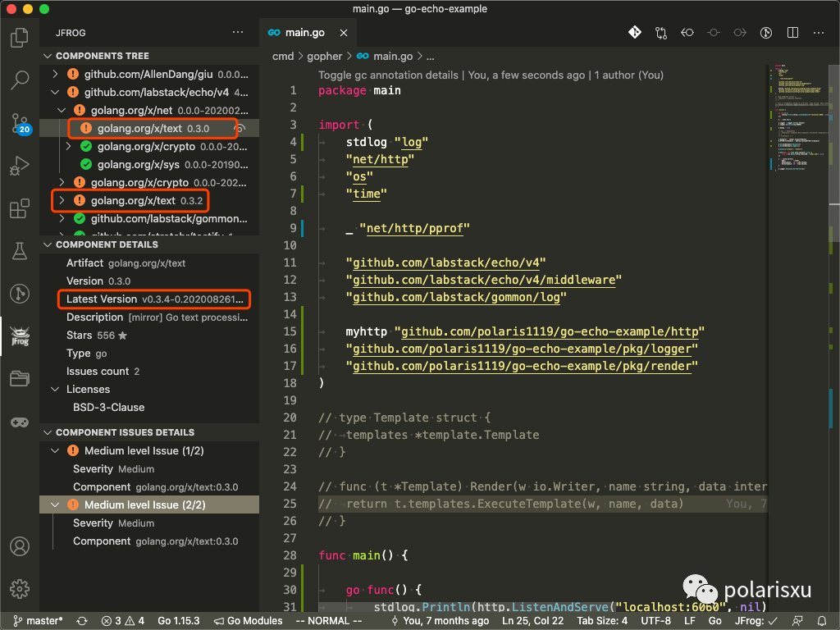Click Ln 25, Col 22 in status bar
This screenshot has width=840, height=630.
(x=532, y=621)
